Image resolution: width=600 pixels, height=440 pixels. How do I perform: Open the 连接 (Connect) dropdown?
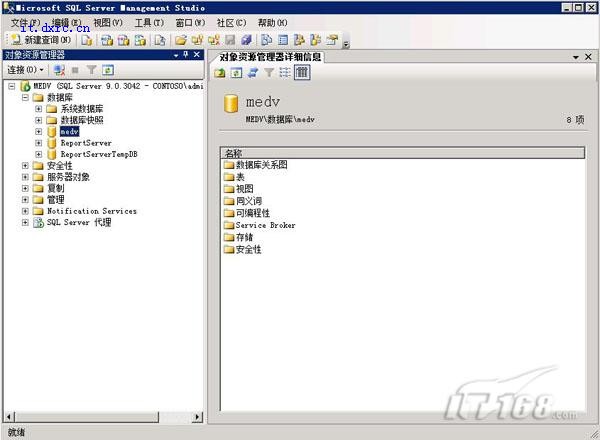(26, 71)
